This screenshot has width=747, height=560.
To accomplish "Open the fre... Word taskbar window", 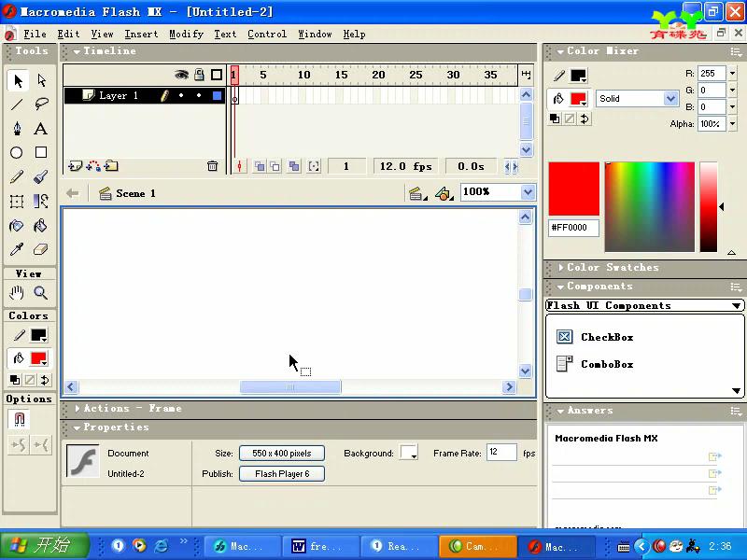I will [x=320, y=546].
